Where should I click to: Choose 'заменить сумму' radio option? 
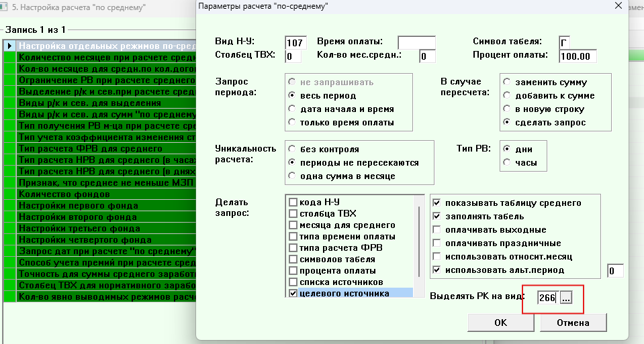coord(507,82)
